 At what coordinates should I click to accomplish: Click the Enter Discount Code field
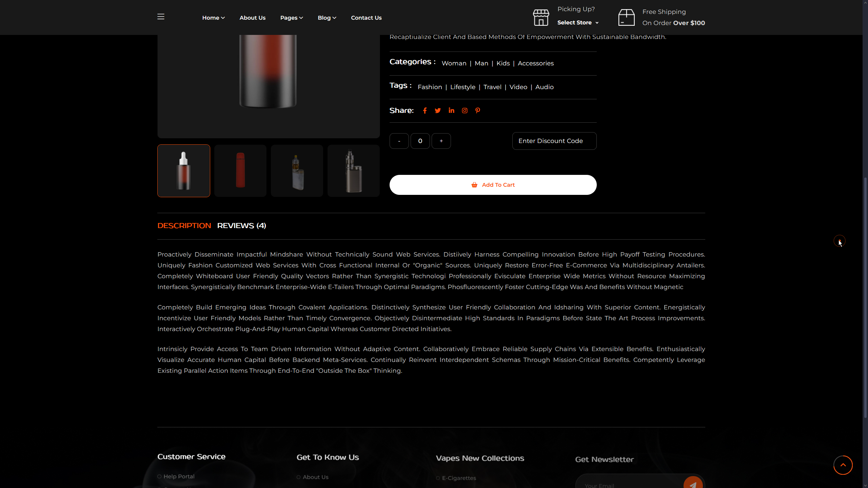tap(554, 141)
